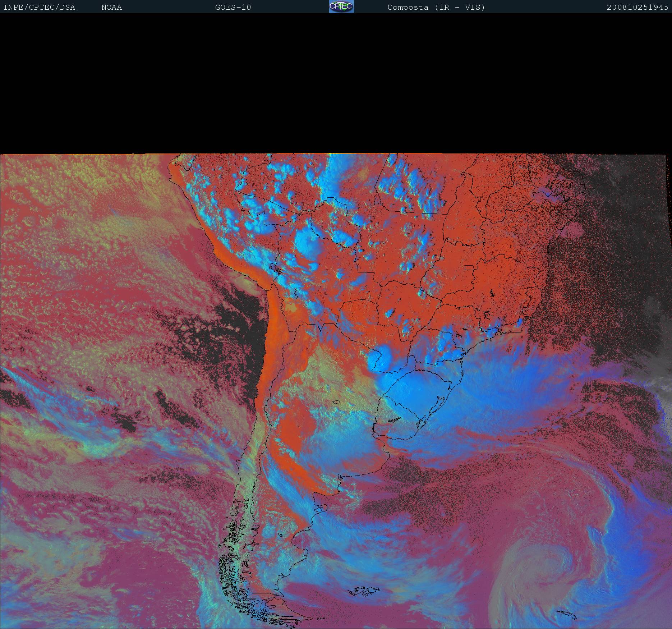Click the black no-data band above the image
Image resolution: width=672 pixels, height=629 pixels.
point(336,83)
